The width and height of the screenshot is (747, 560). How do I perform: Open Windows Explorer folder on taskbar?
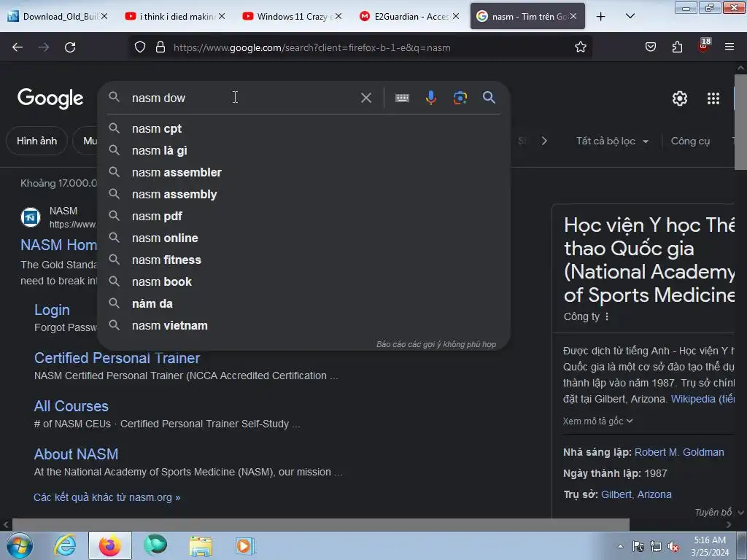click(x=201, y=545)
